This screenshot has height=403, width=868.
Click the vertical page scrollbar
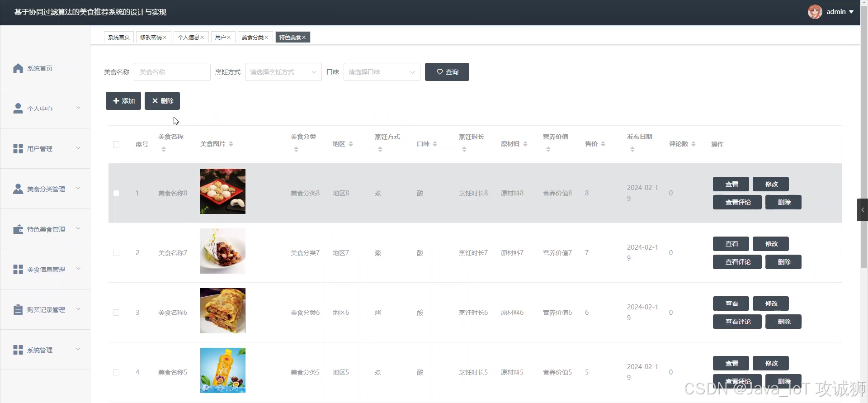(x=864, y=136)
